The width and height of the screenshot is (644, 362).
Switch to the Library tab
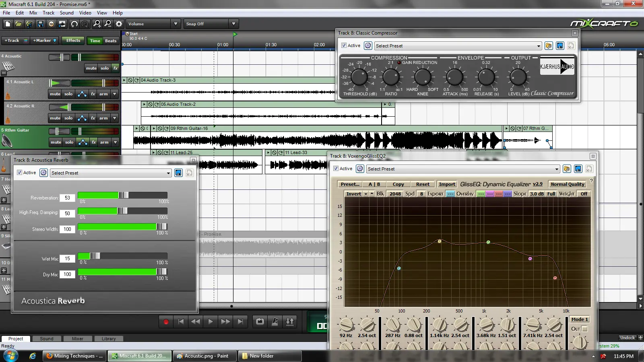click(109, 339)
